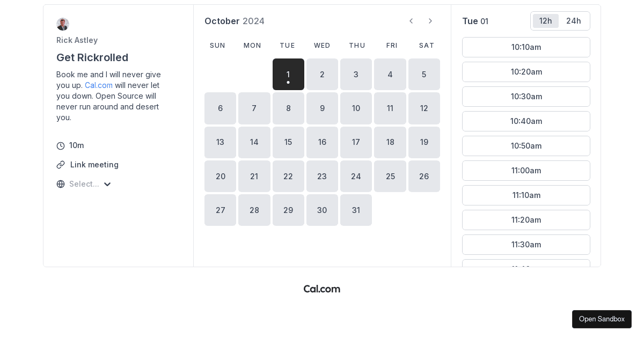The height and width of the screenshot is (338, 644).
Task: Click the chevron next to Select
Action: point(107,184)
